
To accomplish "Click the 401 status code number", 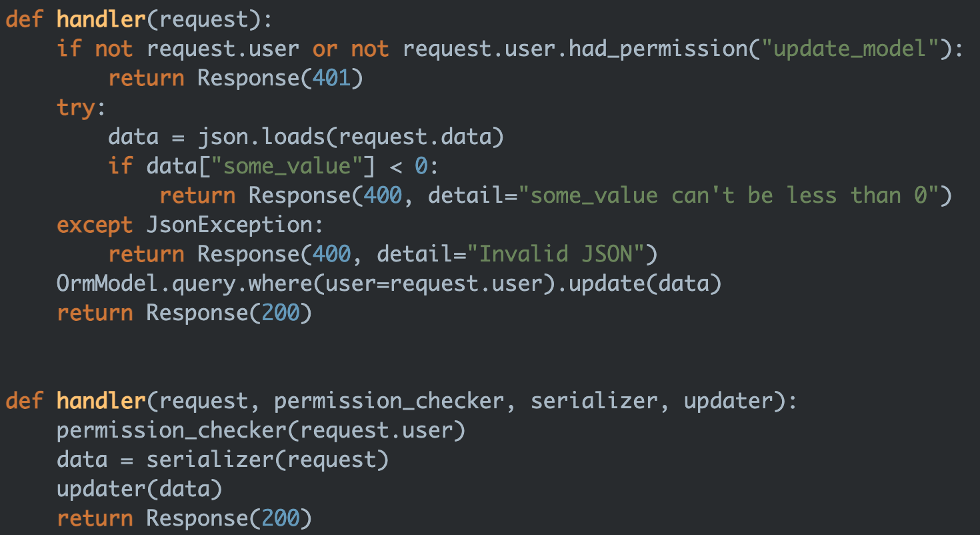I will pos(331,78).
